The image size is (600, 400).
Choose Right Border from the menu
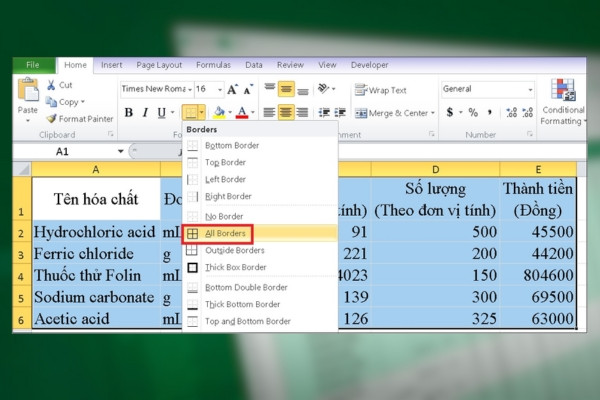(x=260, y=196)
